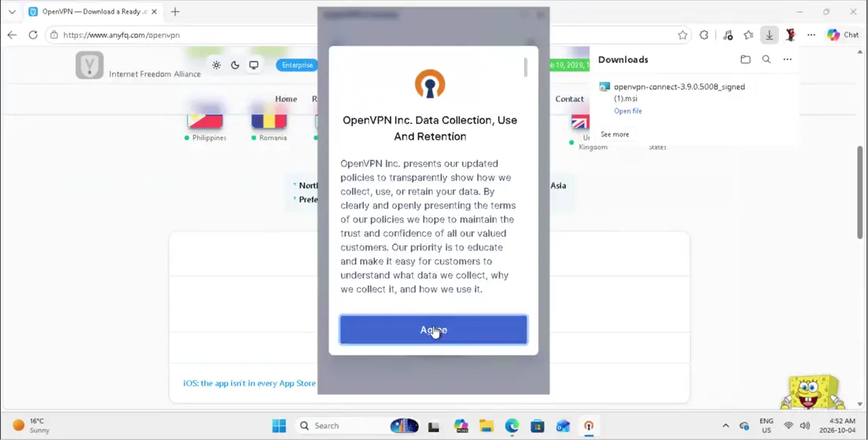Close the OpenVPN browser tab
Image resolution: width=868 pixels, height=440 pixels.
click(155, 12)
